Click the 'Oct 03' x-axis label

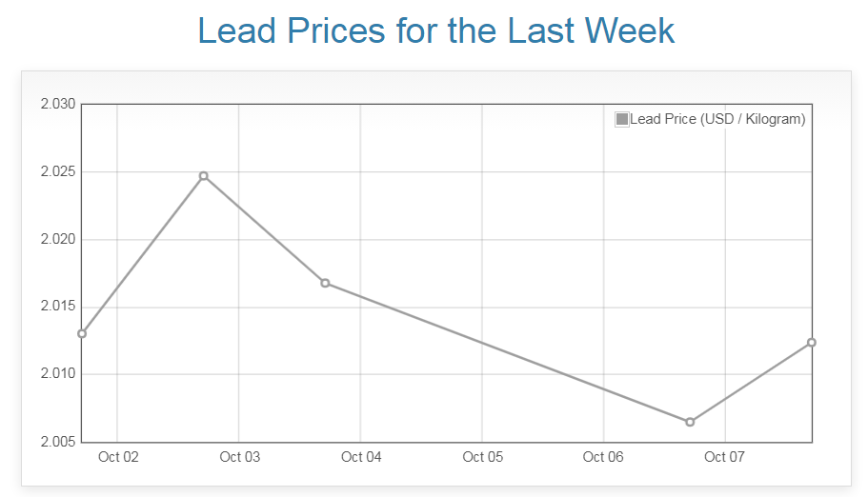pyautogui.click(x=239, y=457)
